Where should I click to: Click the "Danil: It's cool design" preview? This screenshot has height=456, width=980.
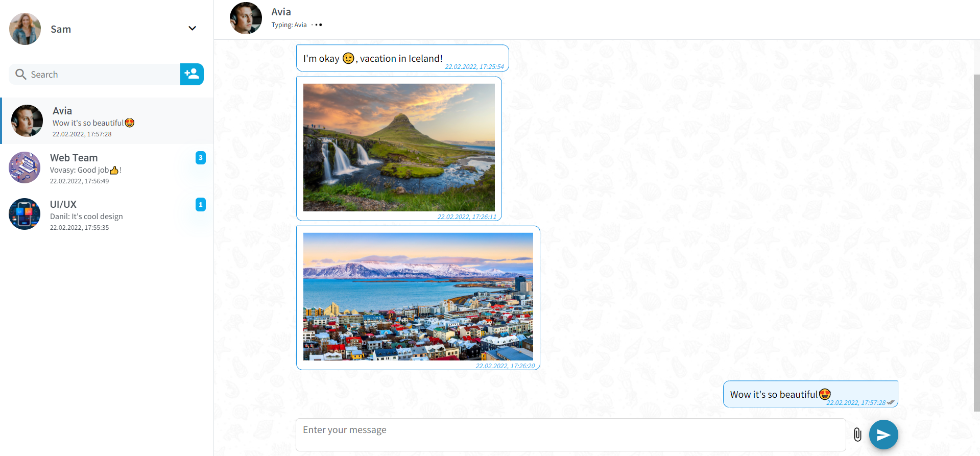[86, 217]
